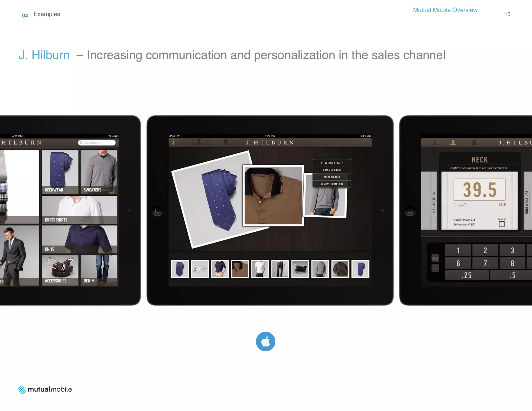532x411 pixels.
Task: Tap the tie icon in the center iPad toolbar
Action: coord(173,142)
